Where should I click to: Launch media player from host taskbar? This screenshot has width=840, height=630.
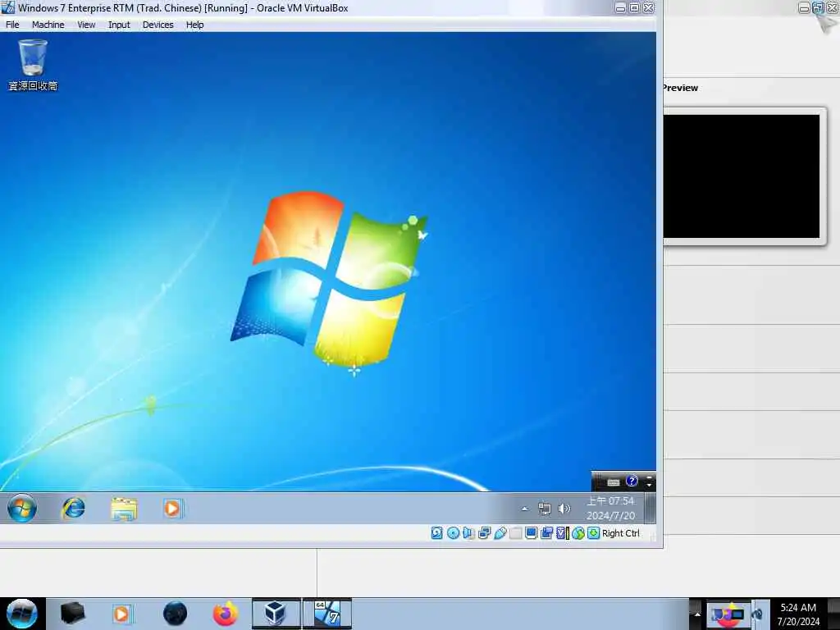pyautogui.click(x=121, y=614)
